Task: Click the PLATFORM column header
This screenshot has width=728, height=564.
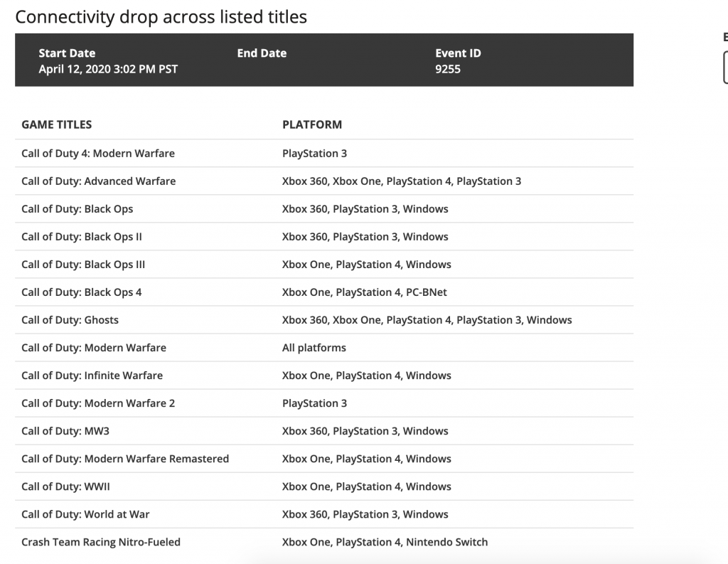Action: (312, 124)
